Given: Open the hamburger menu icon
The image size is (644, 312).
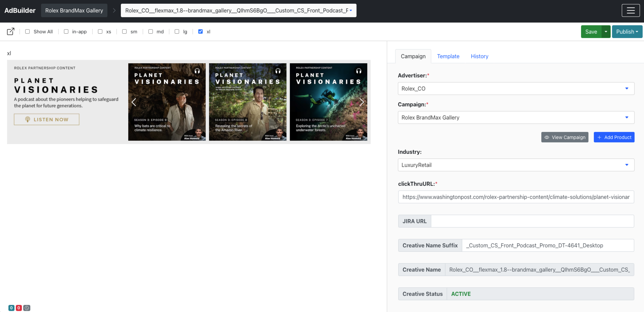Looking at the screenshot, I should (631, 10).
